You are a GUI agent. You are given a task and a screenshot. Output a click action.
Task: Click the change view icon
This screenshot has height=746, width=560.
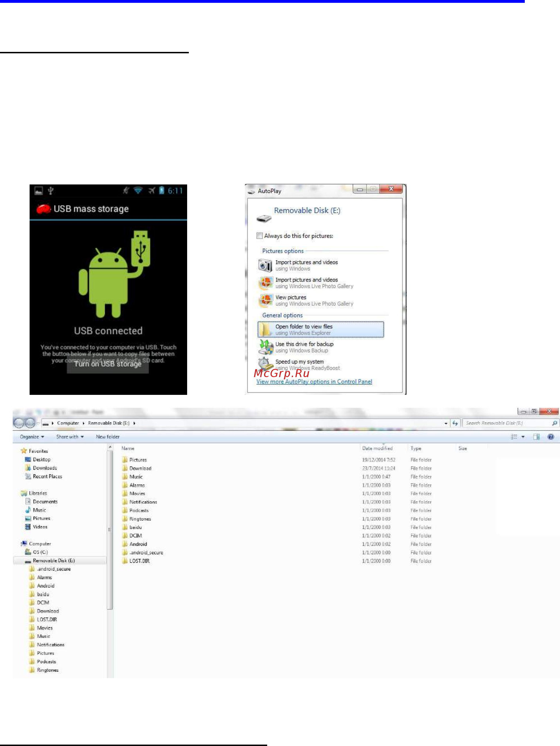click(x=514, y=437)
